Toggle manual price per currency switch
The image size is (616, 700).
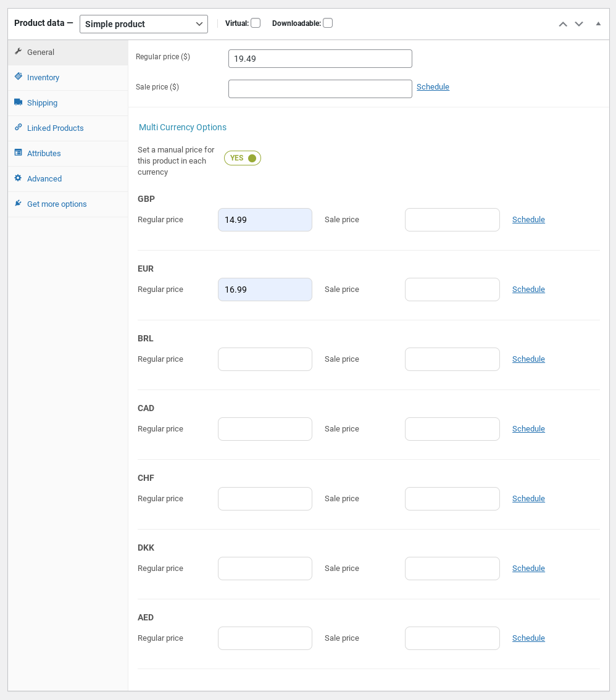coord(243,158)
